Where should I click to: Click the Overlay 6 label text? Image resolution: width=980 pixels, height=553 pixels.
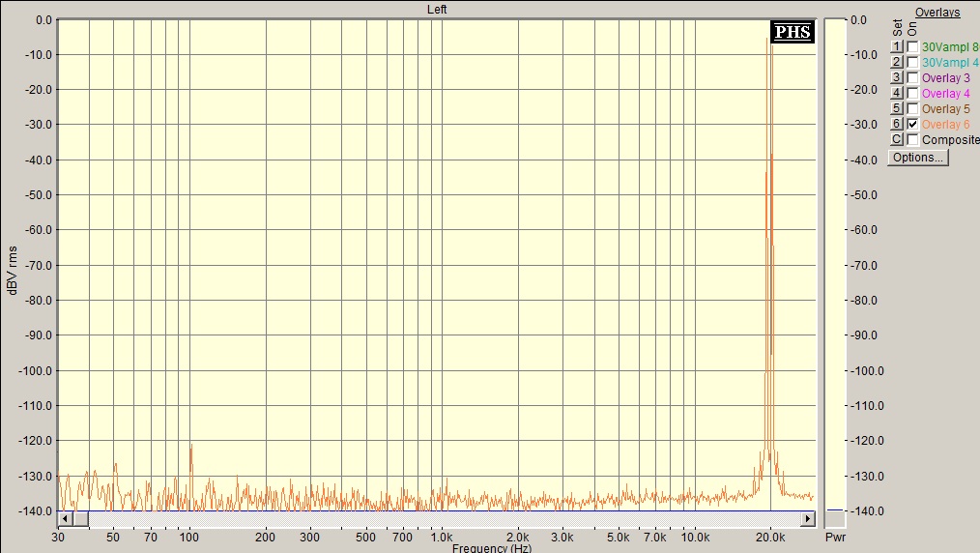coord(945,125)
